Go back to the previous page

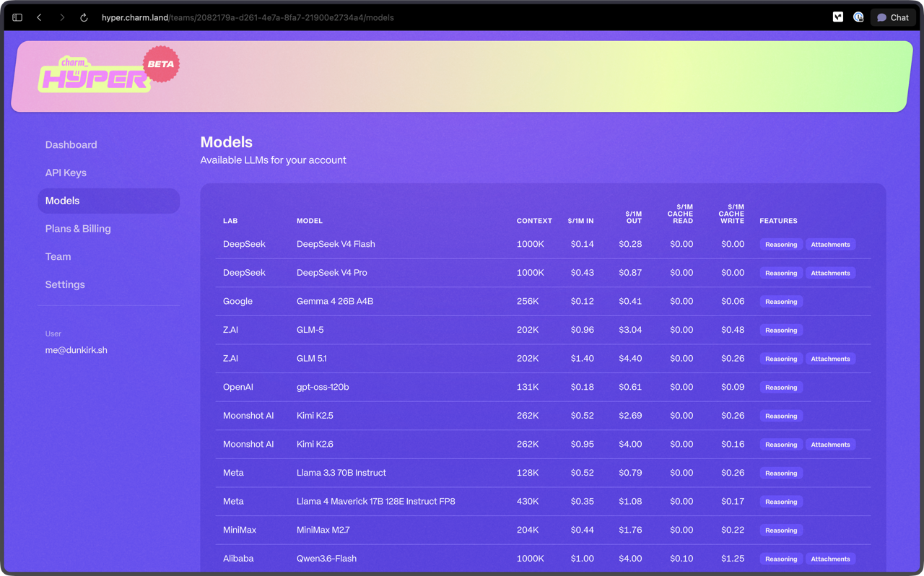pos(39,17)
